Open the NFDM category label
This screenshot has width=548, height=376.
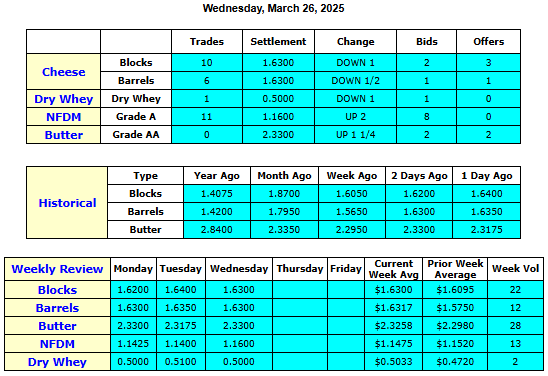coord(64,117)
